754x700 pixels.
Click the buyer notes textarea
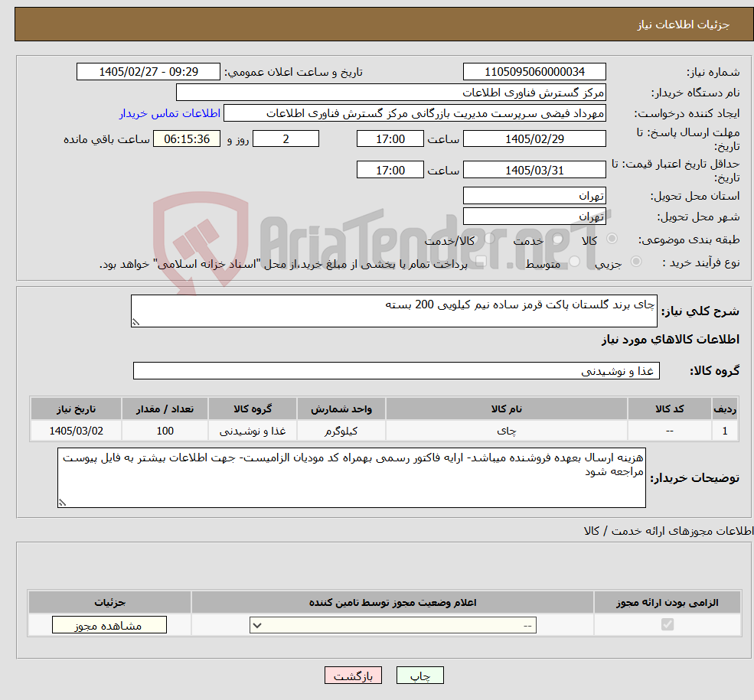pyautogui.click(x=351, y=477)
